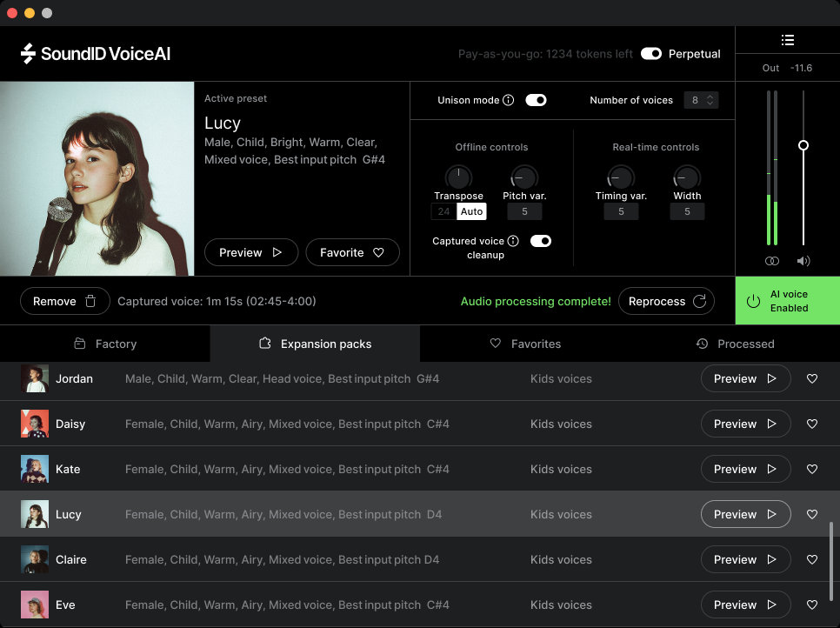Open the Number of voices selector
840x628 pixels.
[x=701, y=100]
